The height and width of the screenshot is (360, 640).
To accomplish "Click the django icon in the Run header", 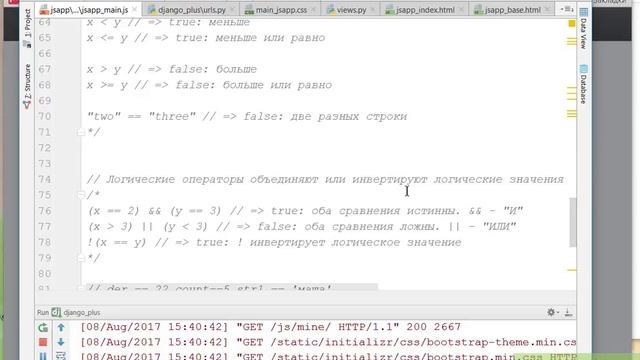I will point(56,313).
